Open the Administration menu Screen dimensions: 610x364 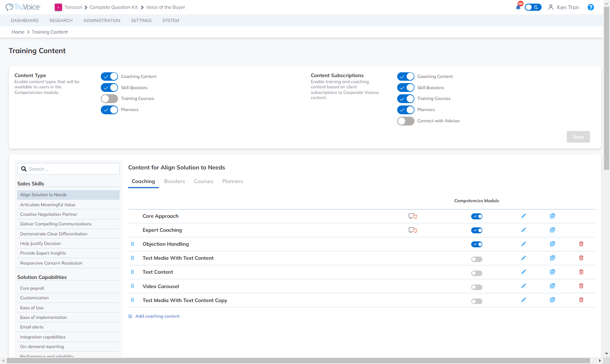(x=102, y=20)
